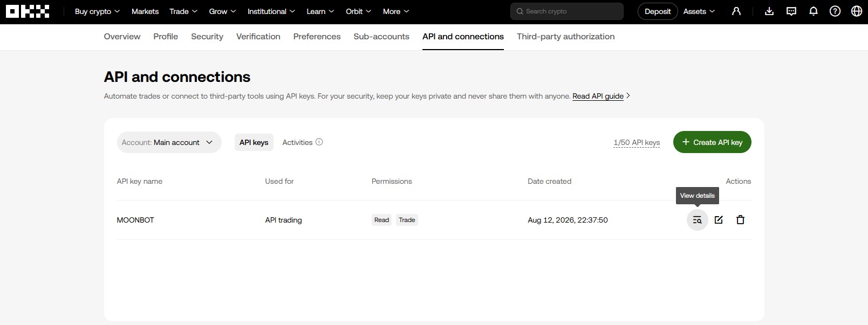868x325 pixels.
Task: Click the Used for column header
Action: pyautogui.click(x=279, y=181)
